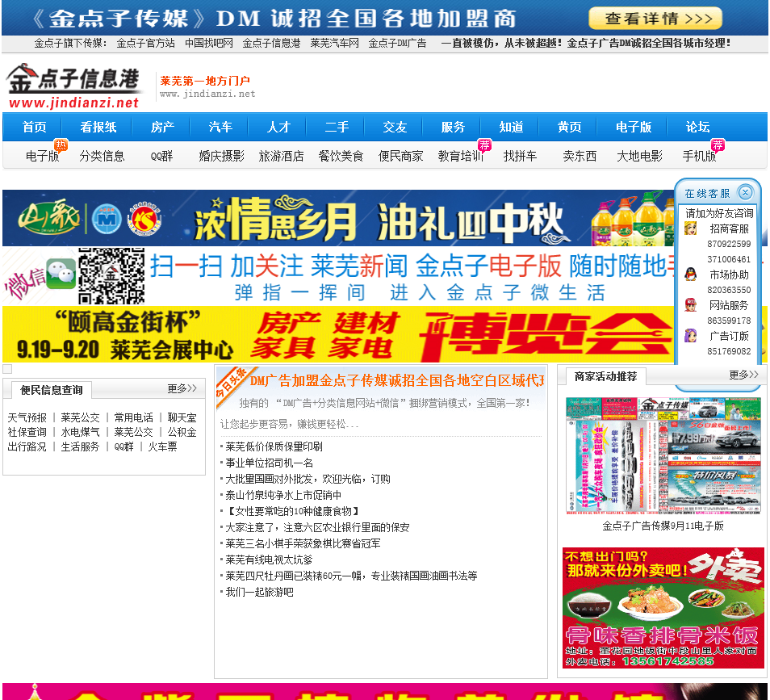Select 教育培训 in the sub-navigation
The width and height of the screenshot is (770, 700).
pyautogui.click(x=461, y=156)
